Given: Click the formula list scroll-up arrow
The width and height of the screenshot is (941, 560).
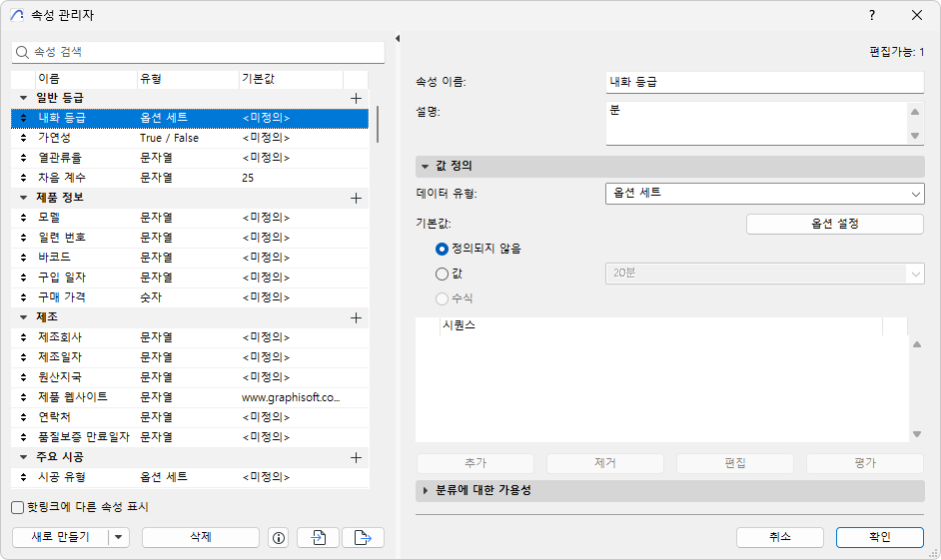Looking at the screenshot, I should 917,344.
